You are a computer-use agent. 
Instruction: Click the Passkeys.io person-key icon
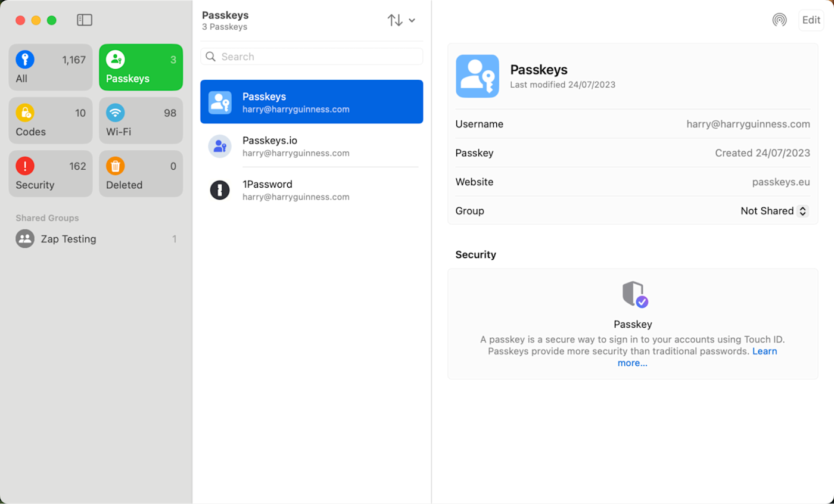[220, 146]
